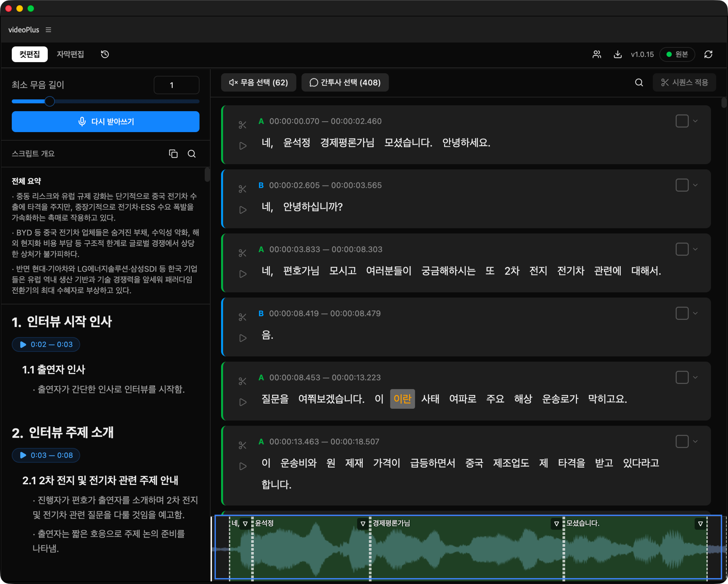Cut the segment at 00:00:02.605 with scissors
The width and height of the screenshot is (728, 584).
(242, 189)
